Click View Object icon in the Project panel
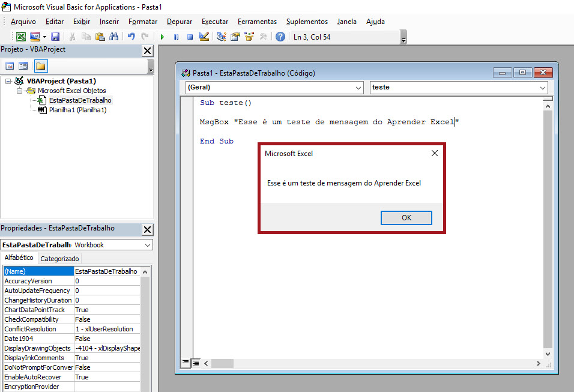This screenshot has height=392, width=574. (23, 66)
